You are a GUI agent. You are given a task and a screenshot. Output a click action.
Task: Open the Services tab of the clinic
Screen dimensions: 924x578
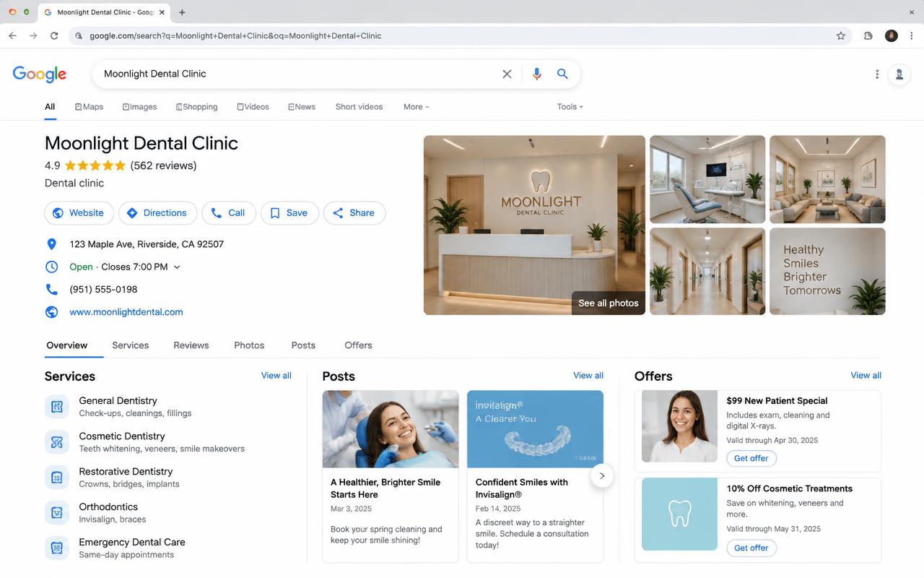pos(131,345)
